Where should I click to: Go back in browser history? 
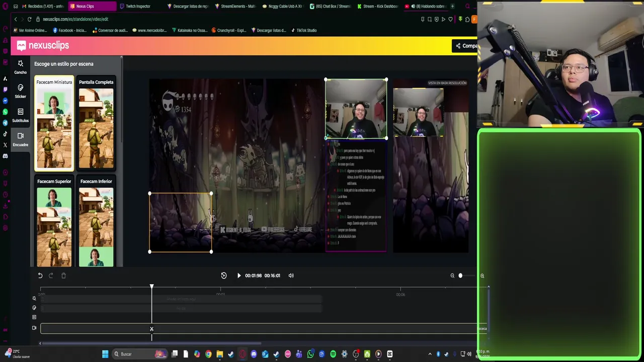pos(16,19)
